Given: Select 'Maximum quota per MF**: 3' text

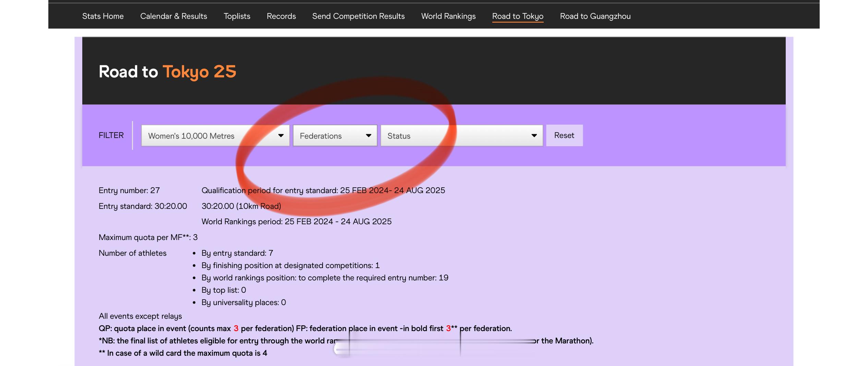Looking at the screenshot, I should pyautogui.click(x=148, y=237).
